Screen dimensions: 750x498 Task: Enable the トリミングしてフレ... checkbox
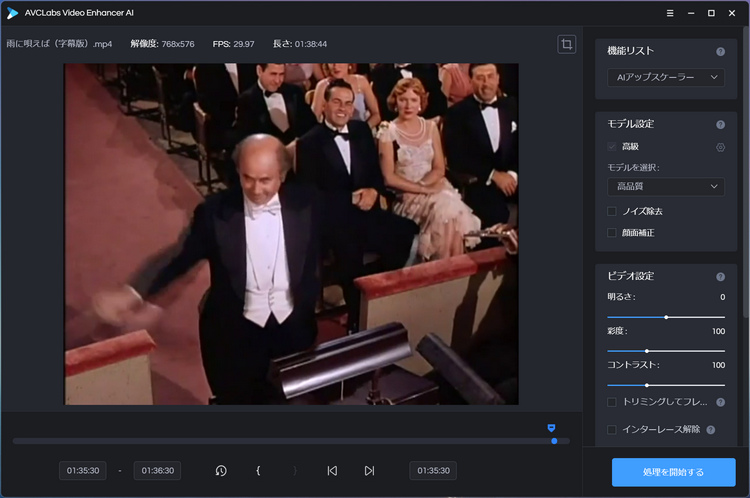tap(611, 402)
